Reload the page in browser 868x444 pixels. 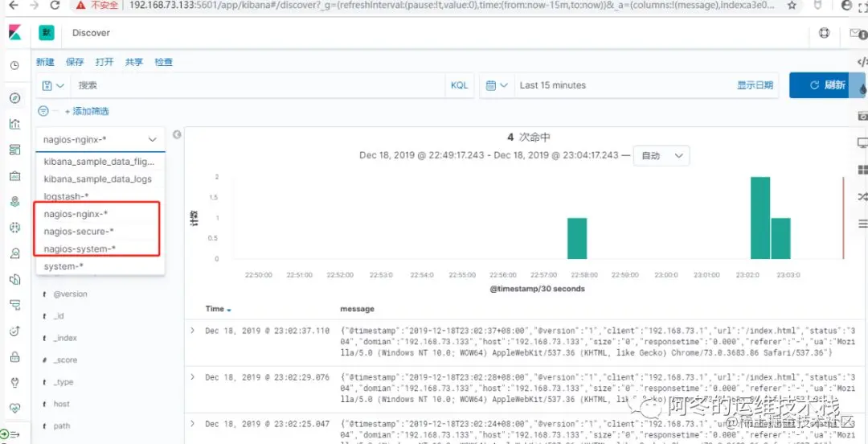tap(55, 6)
